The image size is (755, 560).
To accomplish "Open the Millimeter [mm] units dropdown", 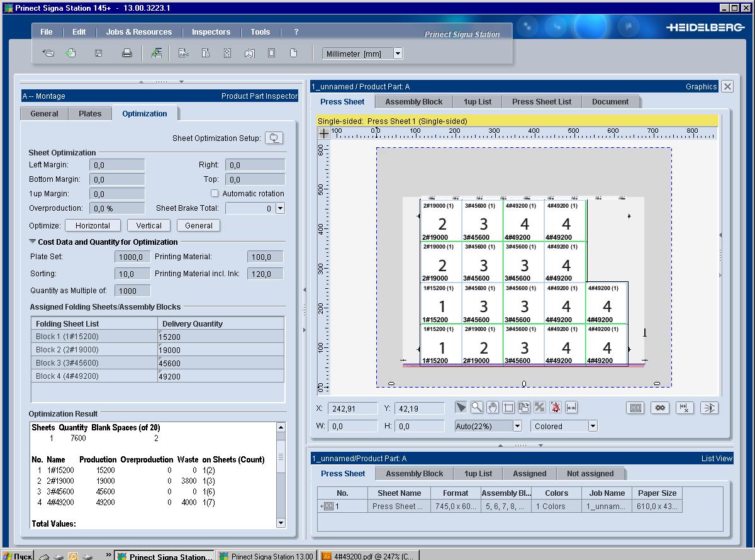I will 398,53.
